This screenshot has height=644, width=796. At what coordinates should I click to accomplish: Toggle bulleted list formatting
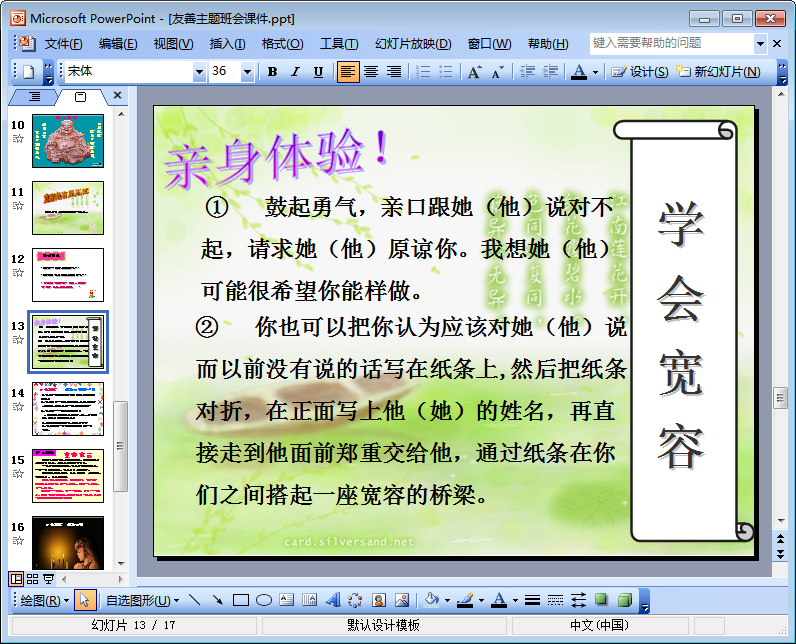pyautogui.click(x=445, y=72)
